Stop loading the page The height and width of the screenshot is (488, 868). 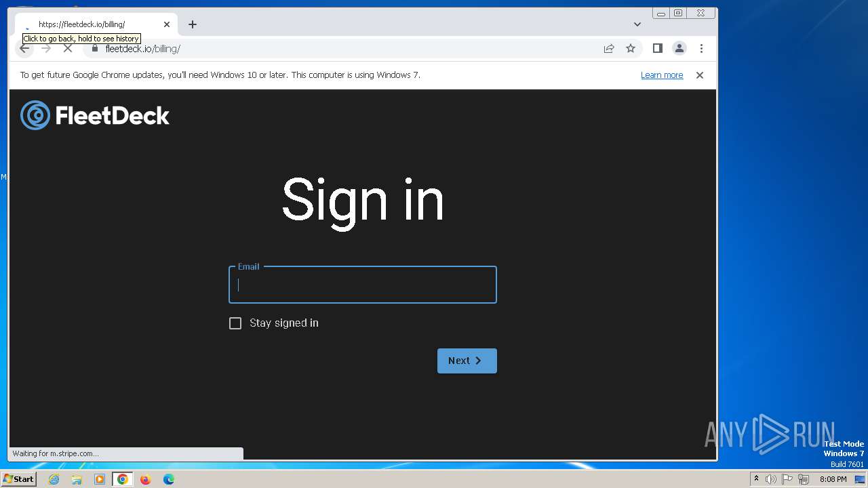[x=68, y=48]
